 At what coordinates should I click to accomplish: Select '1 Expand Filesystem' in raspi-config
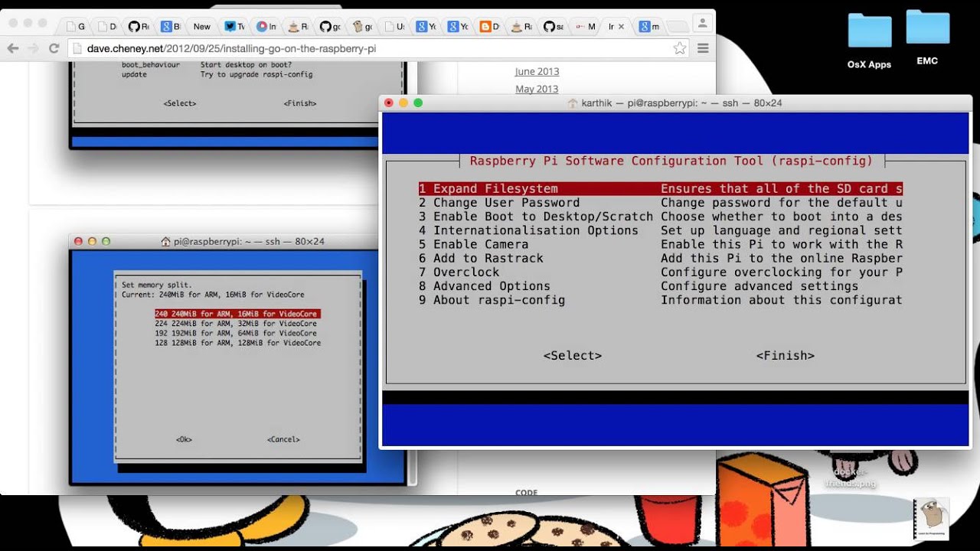661,189
